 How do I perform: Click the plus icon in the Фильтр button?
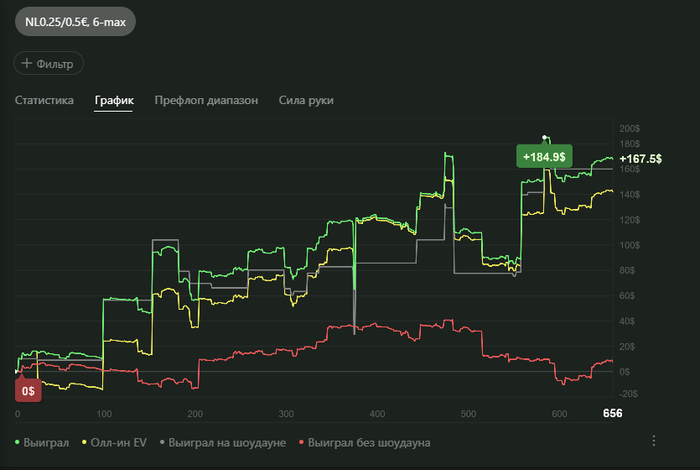pos(26,64)
